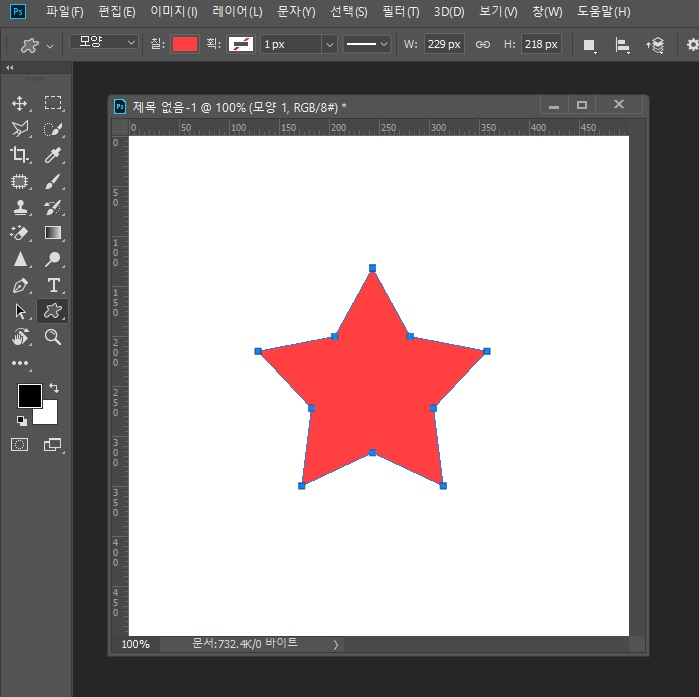This screenshot has width=699, height=697.
Task: Select the Rotate View hand tool
Action: click(x=20, y=337)
